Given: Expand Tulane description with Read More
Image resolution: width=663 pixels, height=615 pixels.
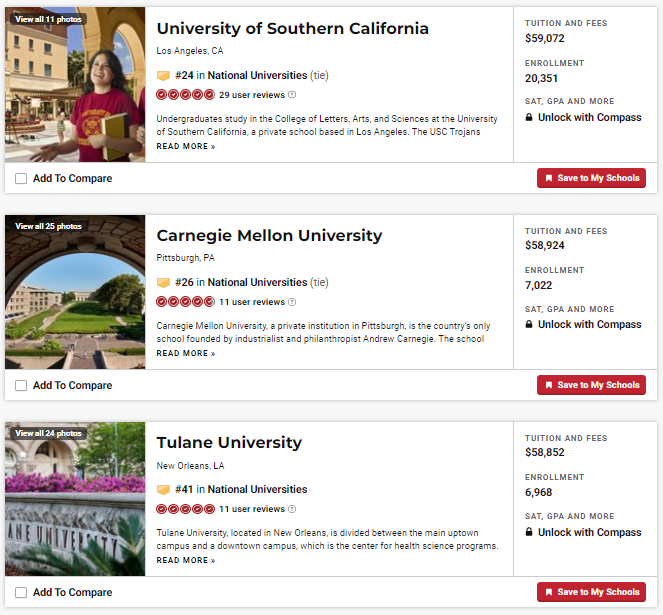Looking at the screenshot, I should 185,561.
